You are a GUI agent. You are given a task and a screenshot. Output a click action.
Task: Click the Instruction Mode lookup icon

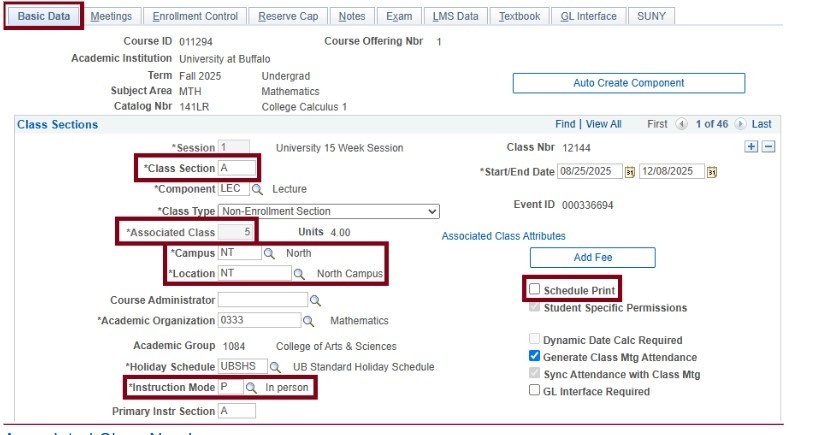(x=252, y=387)
